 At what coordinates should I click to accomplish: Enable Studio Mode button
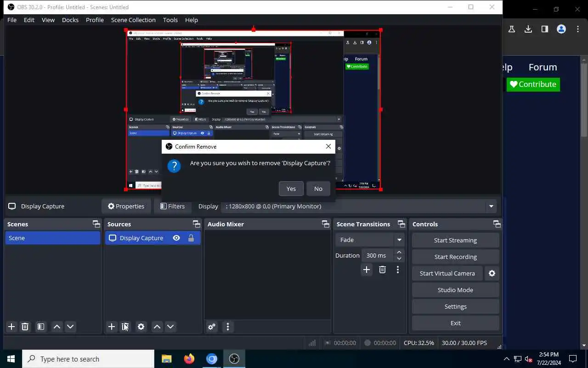point(455,290)
